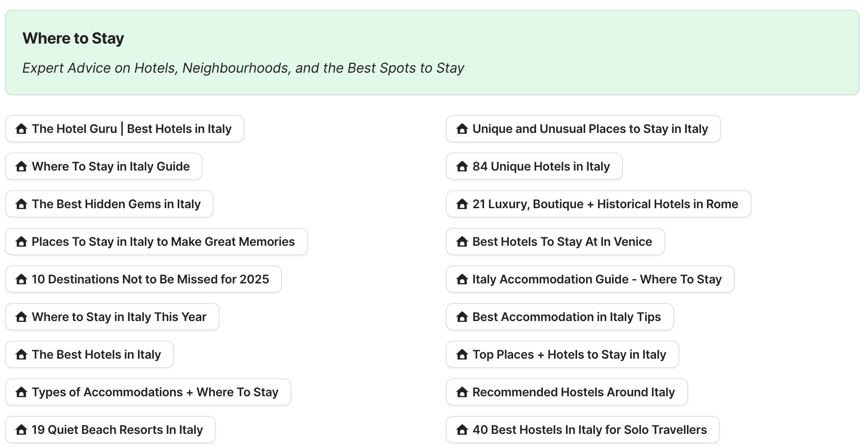Visit 21 Luxury, Boutique + Historical Hotels in Rome
This screenshot has width=868, height=448.
click(x=605, y=204)
